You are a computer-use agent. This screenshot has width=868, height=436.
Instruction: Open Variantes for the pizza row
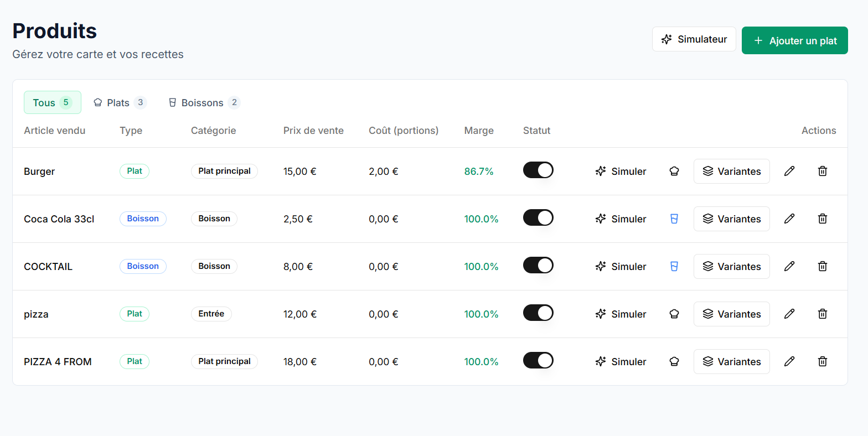731,314
